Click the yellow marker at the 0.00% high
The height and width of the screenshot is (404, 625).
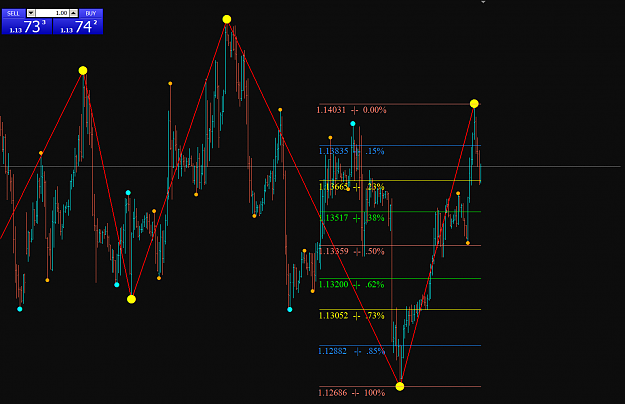(x=474, y=104)
